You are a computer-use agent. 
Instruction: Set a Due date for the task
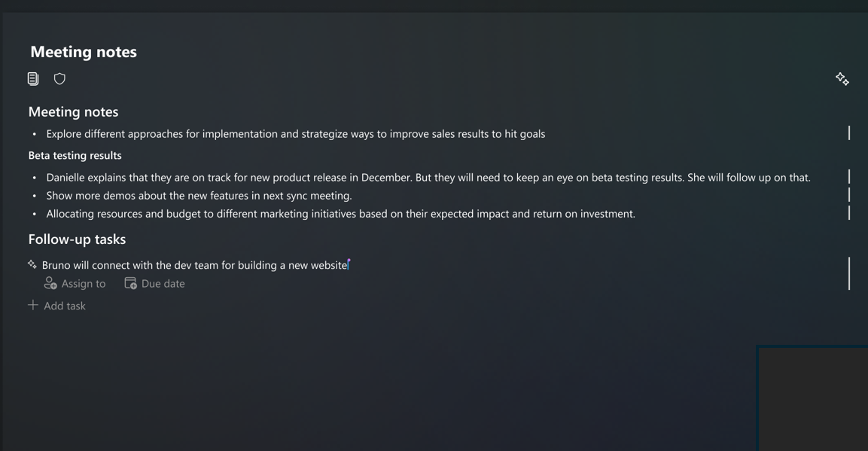(155, 284)
